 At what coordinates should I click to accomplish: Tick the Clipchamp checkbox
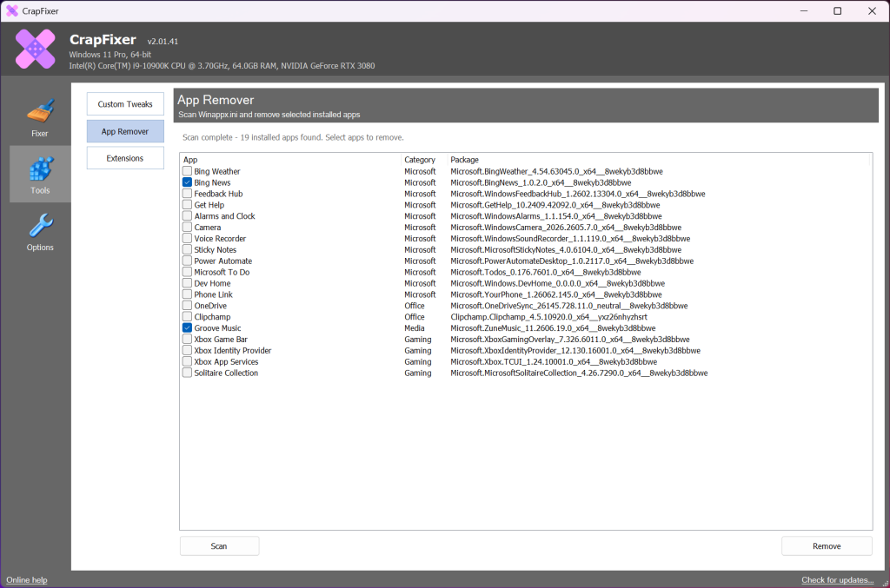pos(187,316)
